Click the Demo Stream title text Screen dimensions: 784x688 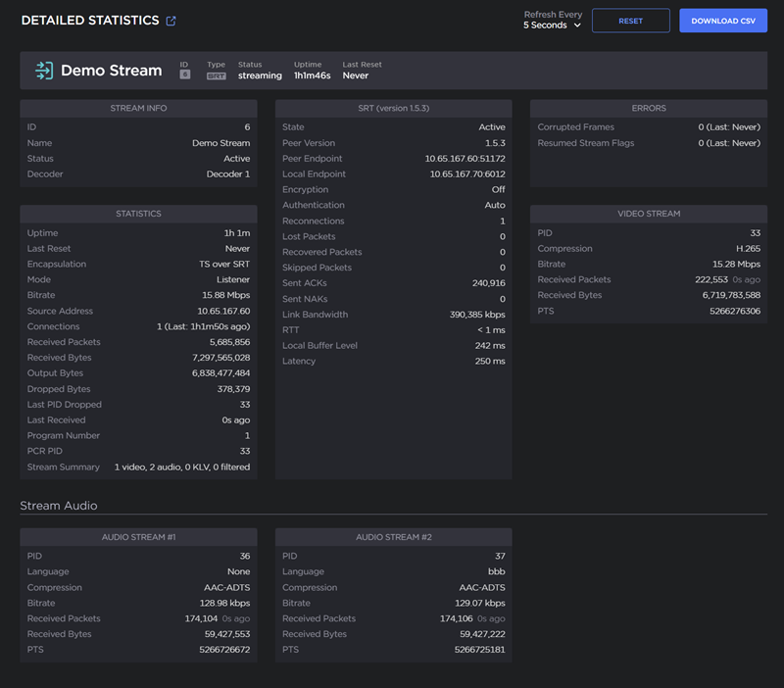coord(111,71)
